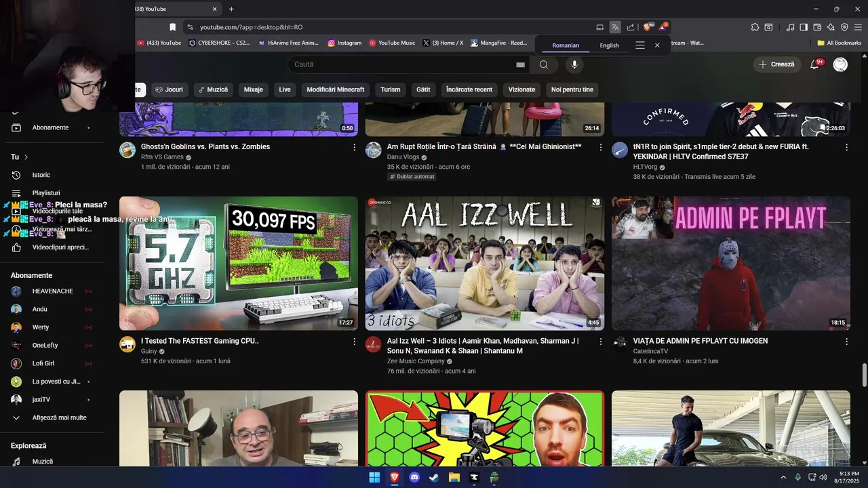Close the translate popup
This screenshot has height=488, width=868.
coord(657,45)
